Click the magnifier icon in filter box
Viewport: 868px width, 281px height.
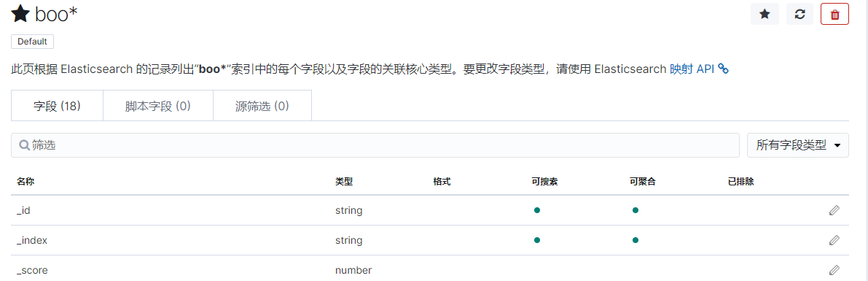coord(24,146)
